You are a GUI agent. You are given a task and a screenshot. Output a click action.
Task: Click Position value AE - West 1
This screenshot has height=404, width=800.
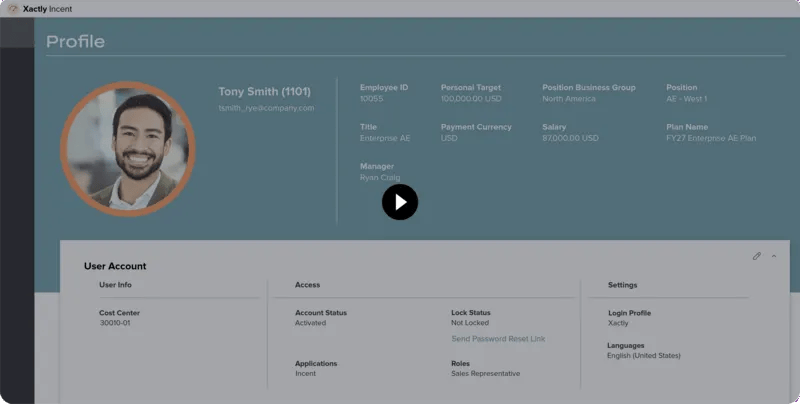pyautogui.click(x=686, y=99)
